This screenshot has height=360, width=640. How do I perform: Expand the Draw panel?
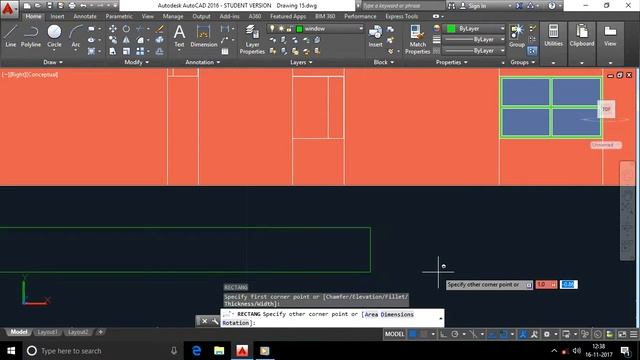(53, 62)
